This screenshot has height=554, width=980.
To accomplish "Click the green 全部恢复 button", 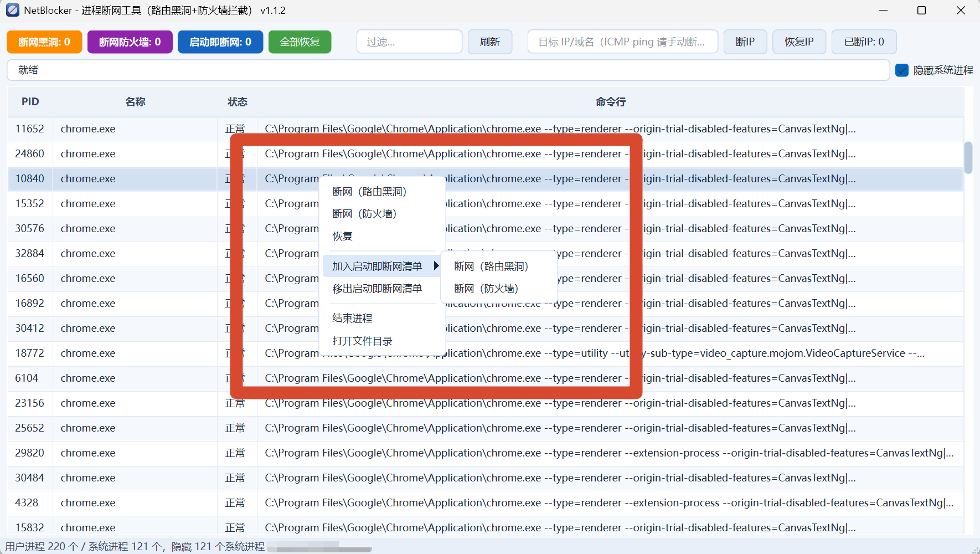I will pos(300,42).
